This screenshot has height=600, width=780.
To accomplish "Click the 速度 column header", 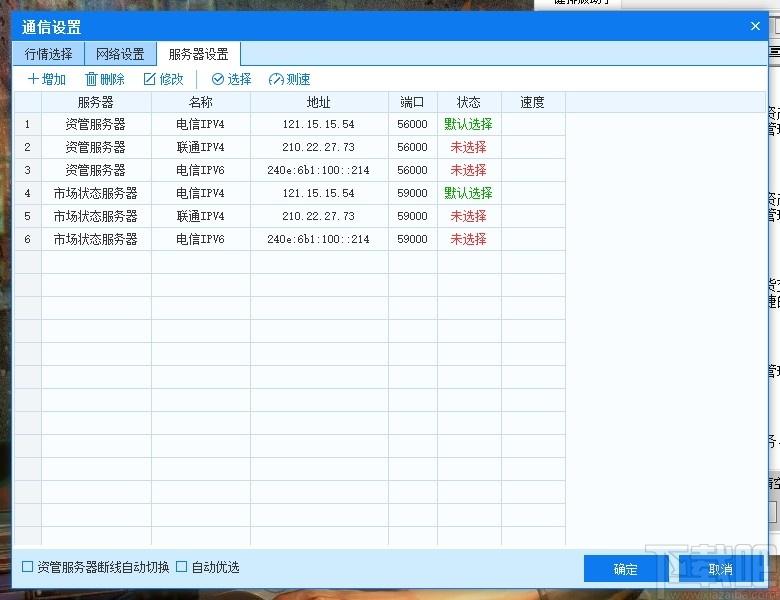I will click(x=533, y=102).
